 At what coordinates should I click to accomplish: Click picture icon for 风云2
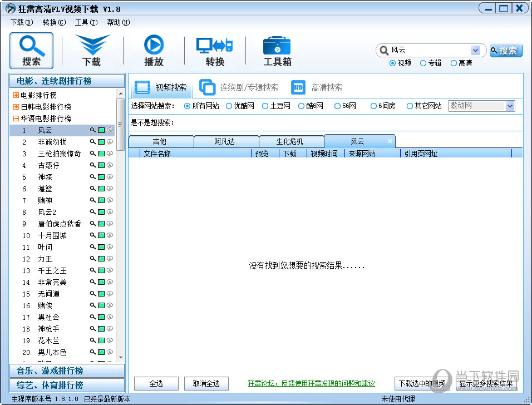click(101, 212)
